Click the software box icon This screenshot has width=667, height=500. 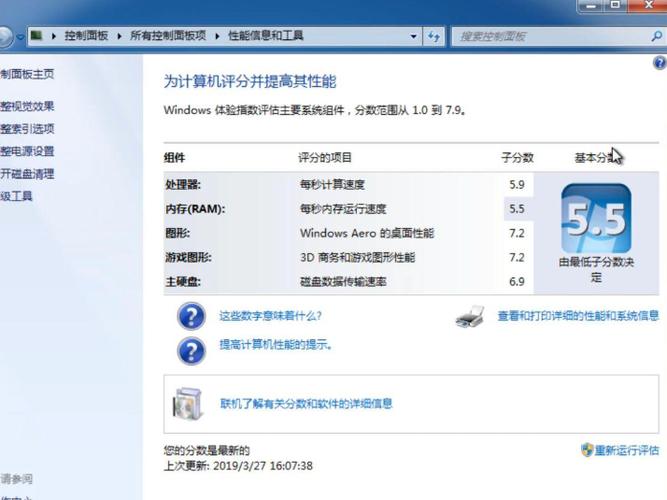click(188, 403)
